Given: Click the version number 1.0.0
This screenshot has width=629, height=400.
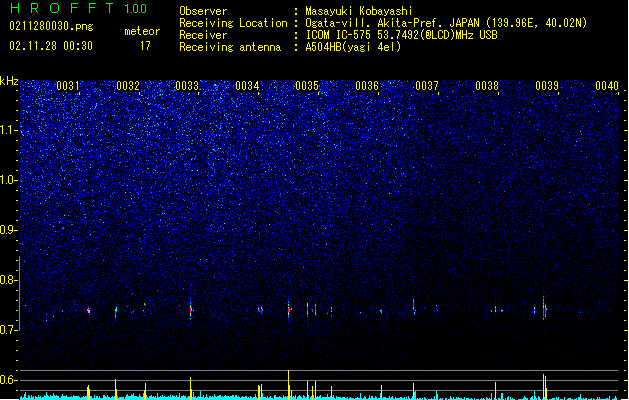Looking at the screenshot, I should [x=136, y=9].
